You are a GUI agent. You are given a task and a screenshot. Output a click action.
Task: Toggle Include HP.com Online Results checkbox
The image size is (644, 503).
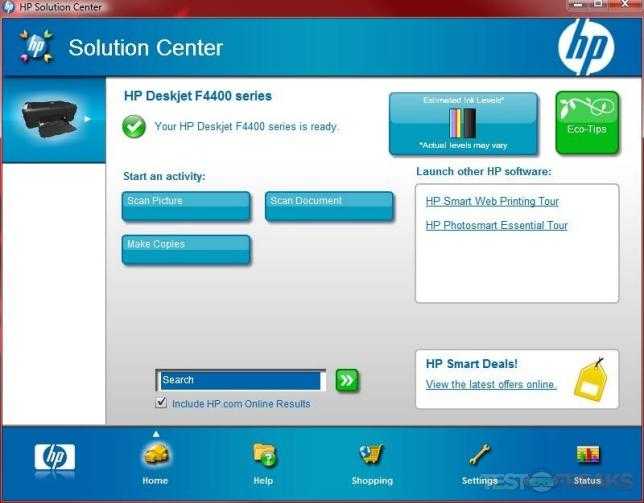161,402
